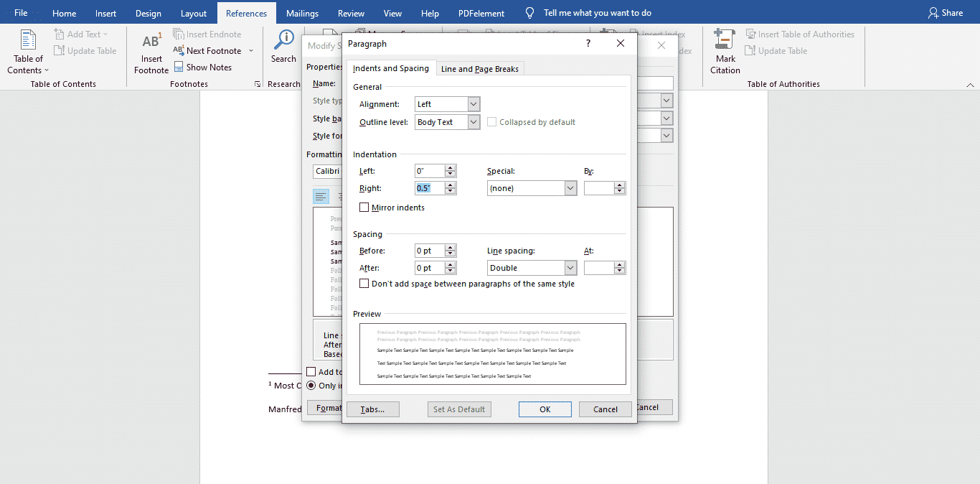The image size is (980, 484).
Task: Change the Line spacing from Double
Action: (570, 267)
